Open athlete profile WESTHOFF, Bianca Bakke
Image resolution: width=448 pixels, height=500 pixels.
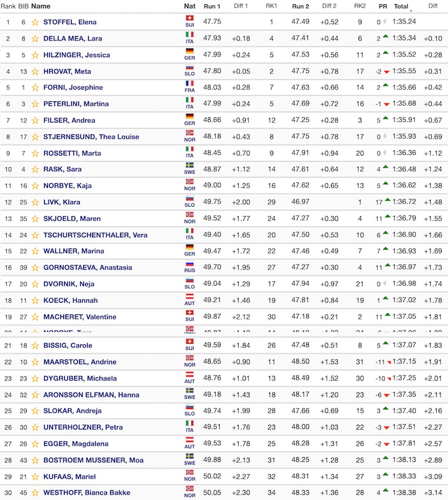pyautogui.click(x=86, y=493)
